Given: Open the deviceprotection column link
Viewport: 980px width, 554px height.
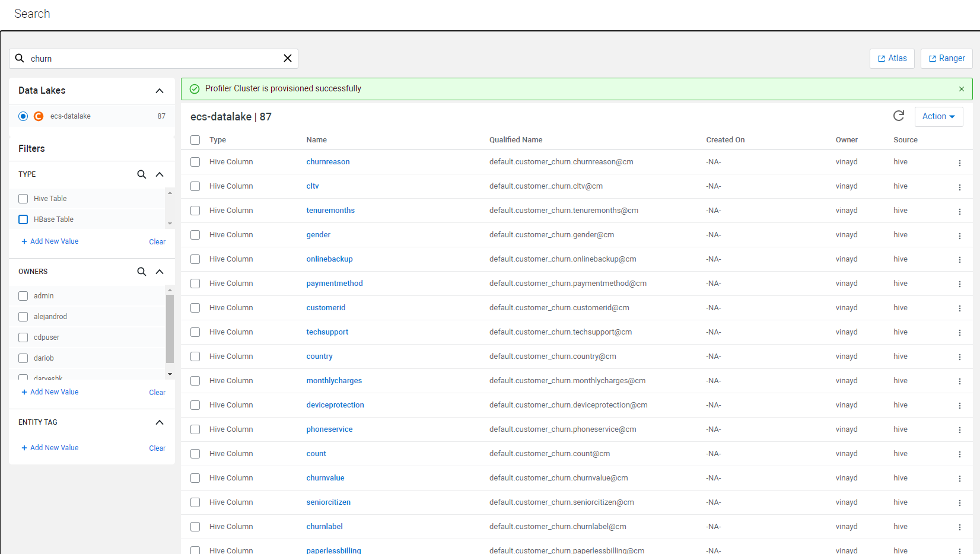Looking at the screenshot, I should (x=335, y=405).
